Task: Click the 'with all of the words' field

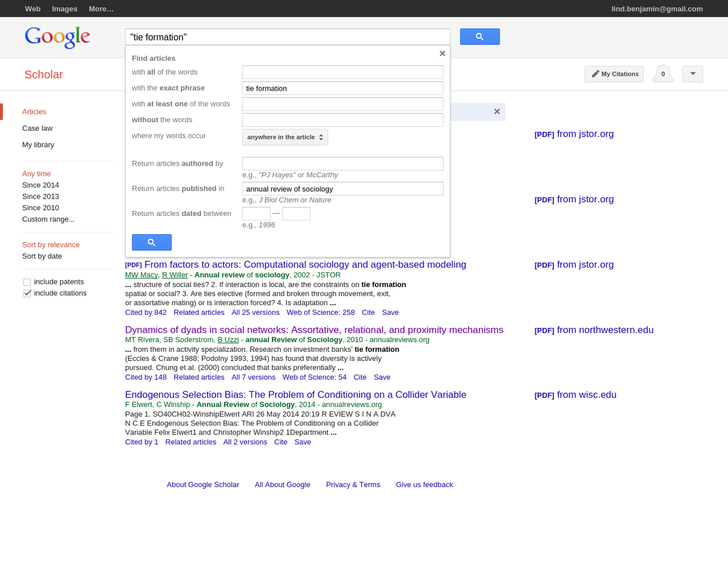Action: (342, 72)
